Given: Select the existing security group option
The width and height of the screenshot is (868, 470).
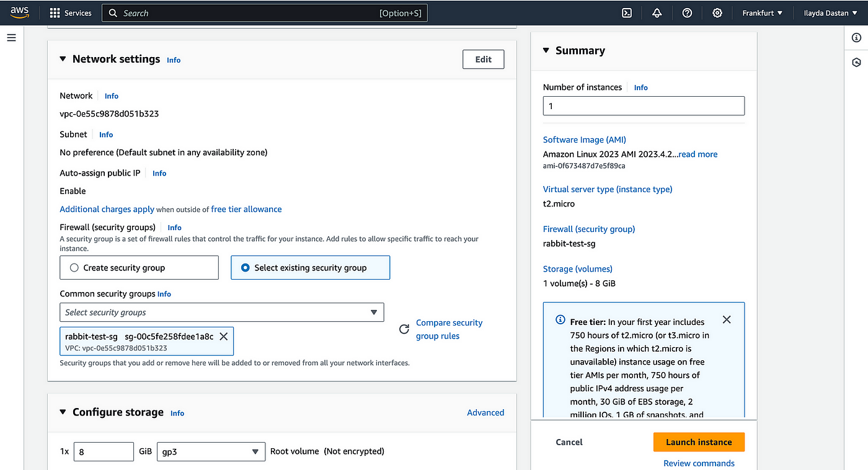Looking at the screenshot, I should click(x=311, y=268).
